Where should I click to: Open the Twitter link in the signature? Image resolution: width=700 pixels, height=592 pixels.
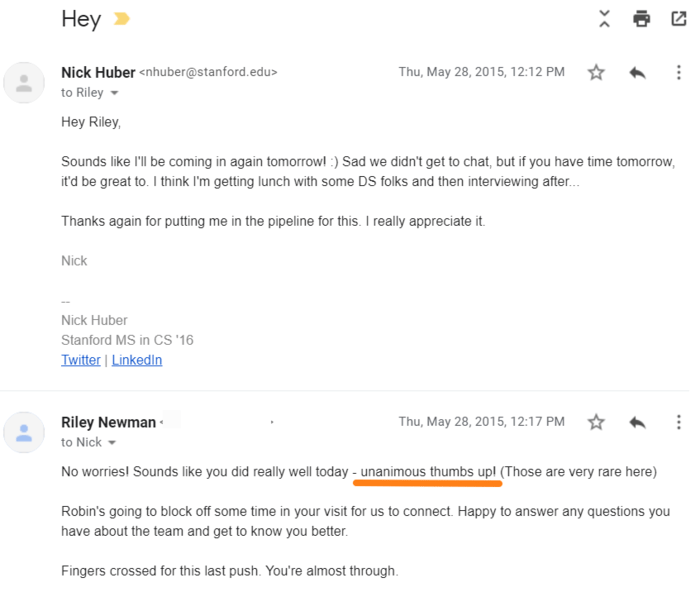point(81,360)
